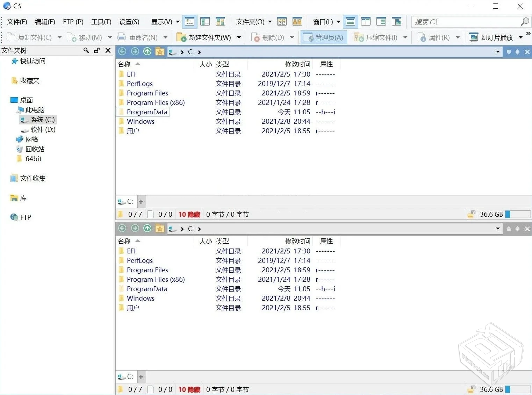Switch to details list view layout

(x=190, y=21)
